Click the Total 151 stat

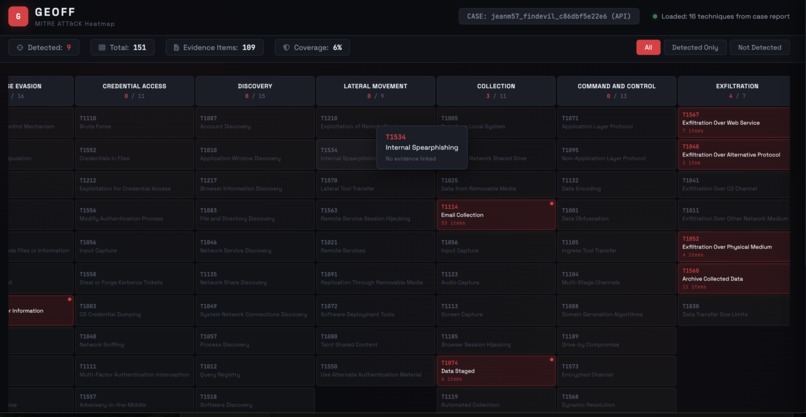(122, 47)
